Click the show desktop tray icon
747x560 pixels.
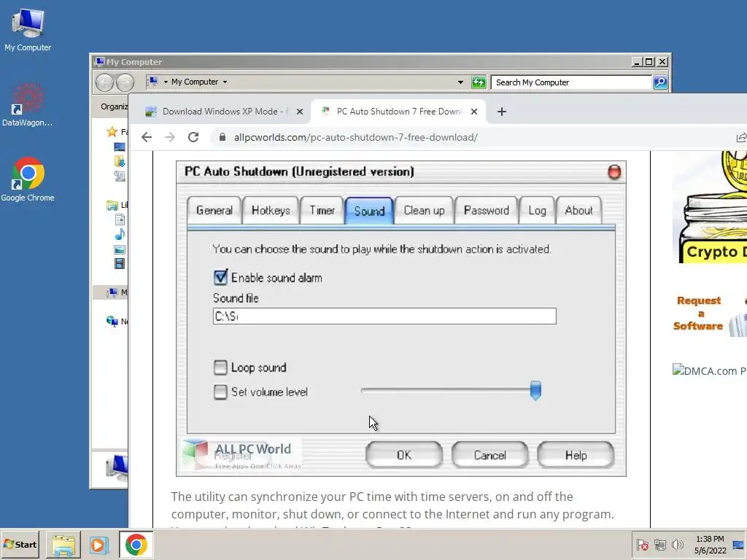click(x=738, y=544)
